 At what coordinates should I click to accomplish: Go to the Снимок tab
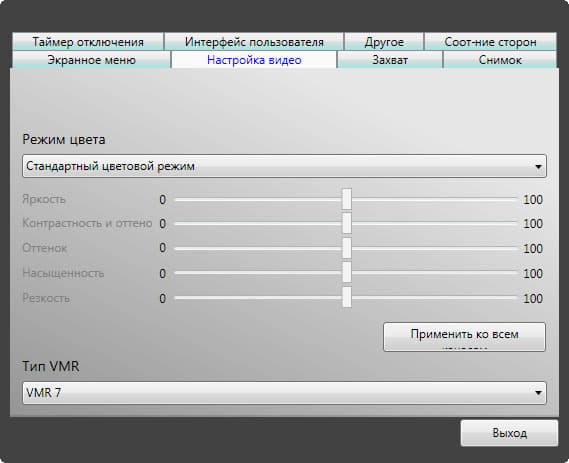tap(500, 60)
